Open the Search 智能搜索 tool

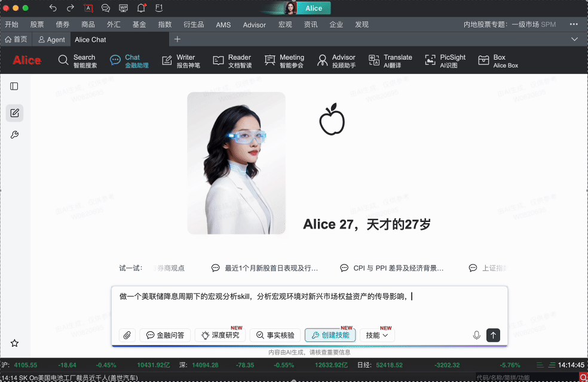[77, 61]
